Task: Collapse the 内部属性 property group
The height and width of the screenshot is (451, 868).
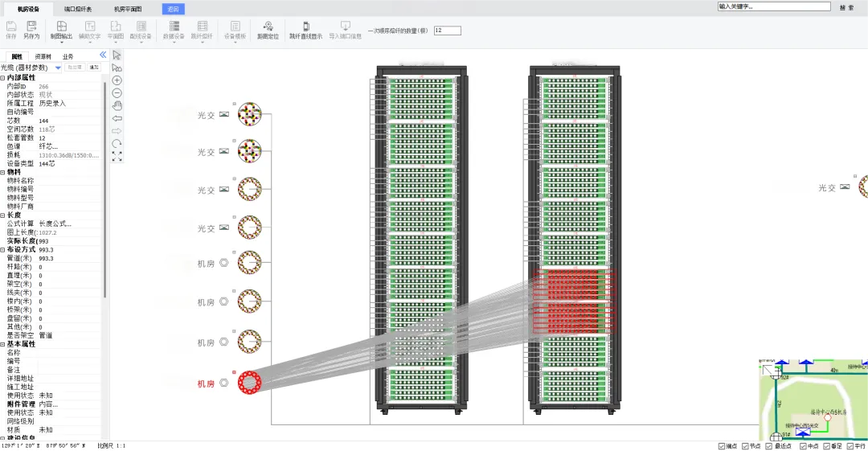Action: click(2, 78)
